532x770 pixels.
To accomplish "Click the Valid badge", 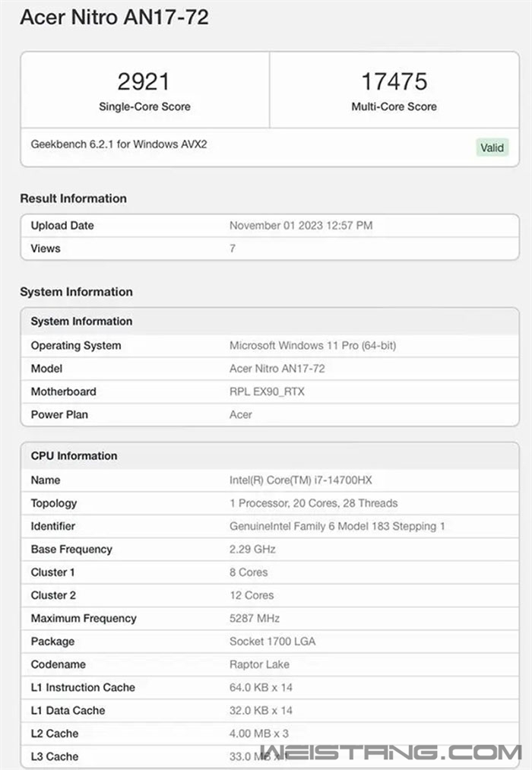I will (492, 147).
